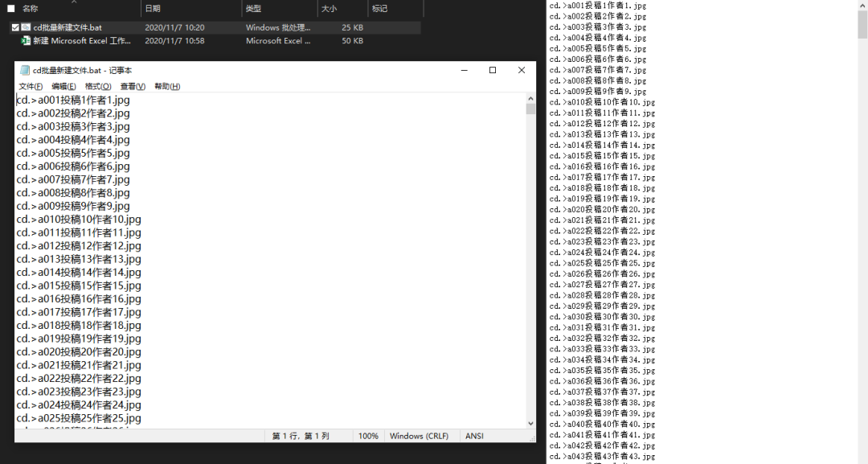Maximize the Notepad window

click(493, 70)
